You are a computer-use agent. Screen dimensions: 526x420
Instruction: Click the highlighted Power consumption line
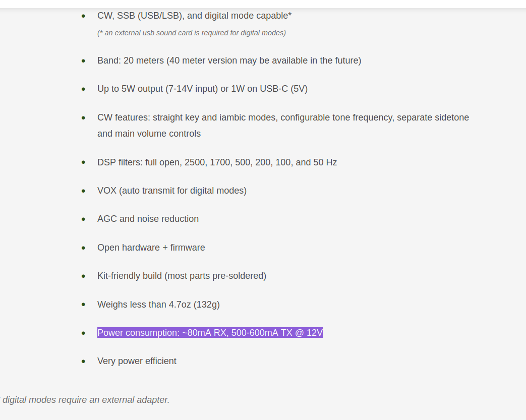click(x=210, y=333)
